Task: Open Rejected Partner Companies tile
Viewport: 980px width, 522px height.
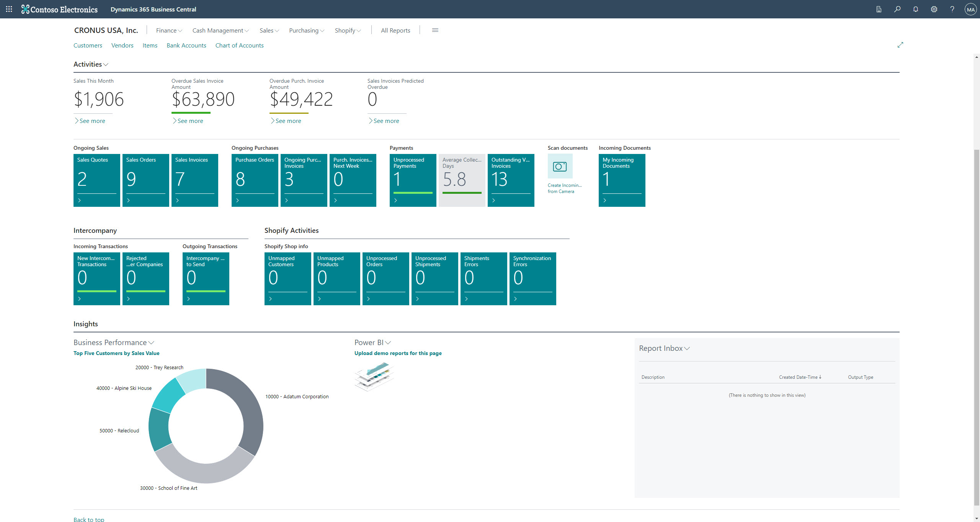Action: (146, 279)
